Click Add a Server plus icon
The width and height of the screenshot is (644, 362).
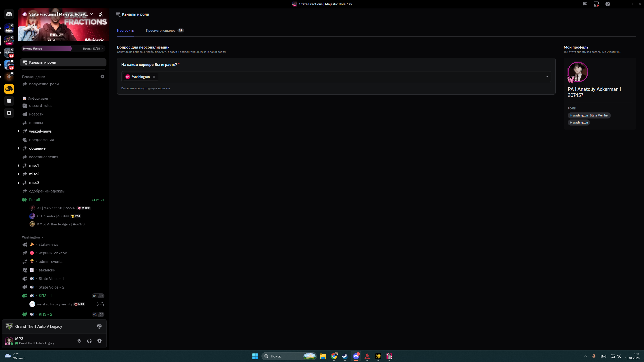pyautogui.click(x=9, y=101)
